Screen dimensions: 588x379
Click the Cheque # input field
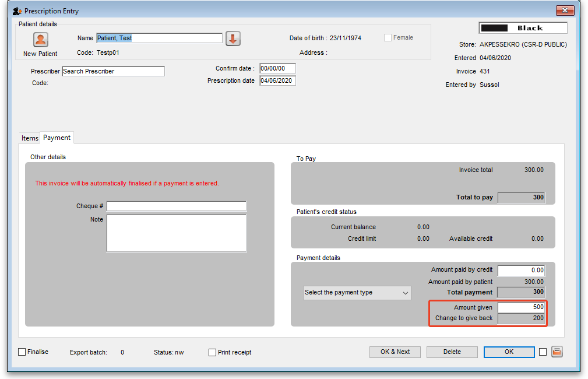(x=176, y=206)
